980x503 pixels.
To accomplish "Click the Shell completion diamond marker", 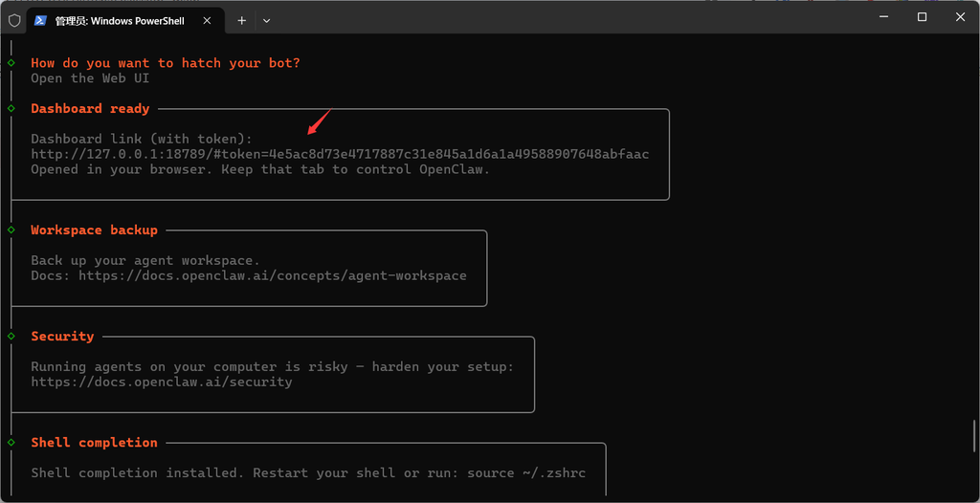I will pyautogui.click(x=11, y=443).
